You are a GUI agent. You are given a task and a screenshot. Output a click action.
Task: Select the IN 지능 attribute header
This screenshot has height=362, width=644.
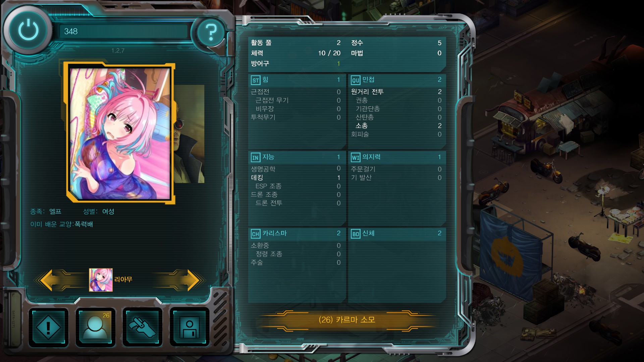[x=297, y=157]
